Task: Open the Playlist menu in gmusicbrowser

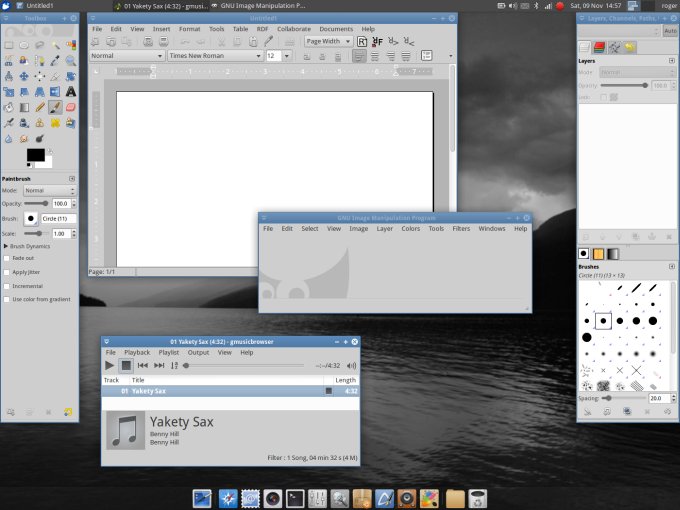Action: point(168,352)
